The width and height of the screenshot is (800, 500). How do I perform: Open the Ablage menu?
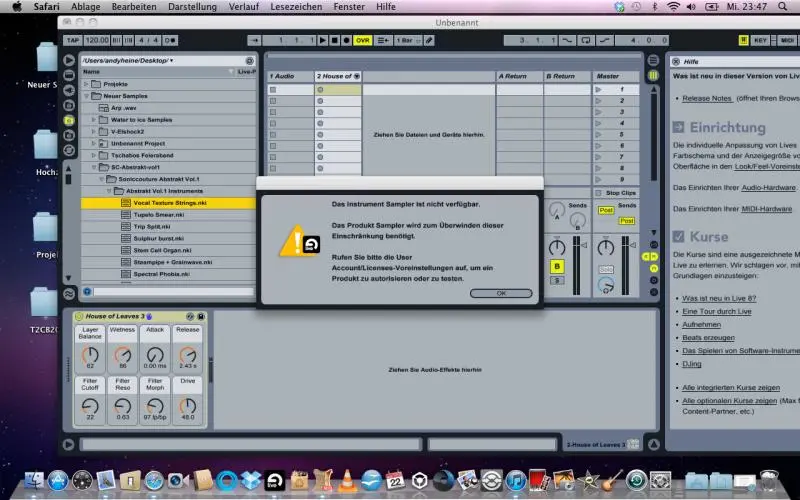tap(86, 6)
